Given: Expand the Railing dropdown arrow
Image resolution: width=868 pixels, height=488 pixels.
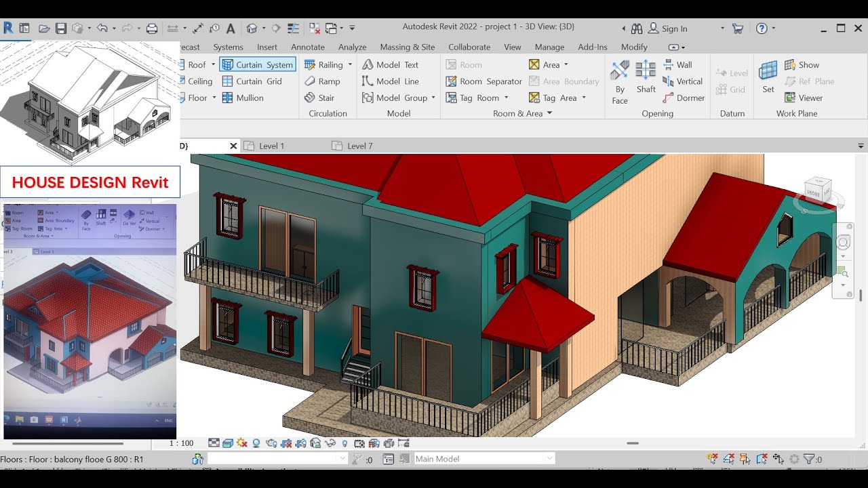Looking at the screenshot, I should (x=350, y=64).
